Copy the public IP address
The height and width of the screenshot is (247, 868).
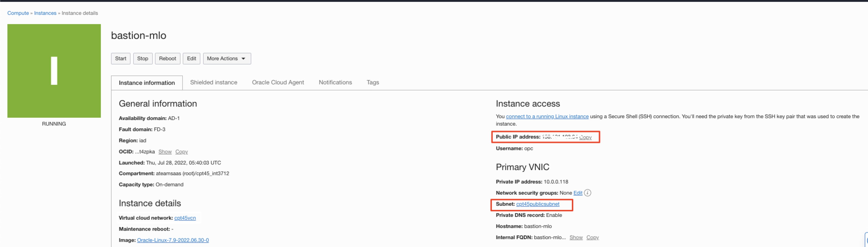585,137
